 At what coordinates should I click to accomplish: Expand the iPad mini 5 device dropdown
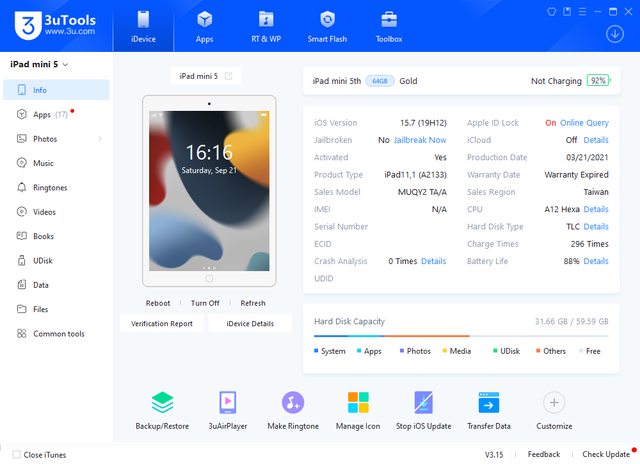coord(66,64)
